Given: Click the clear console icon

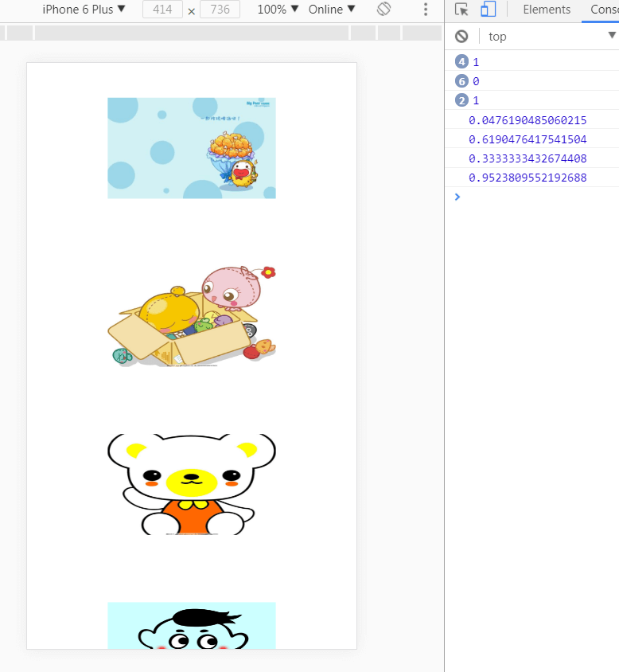Looking at the screenshot, I should 461,37.
